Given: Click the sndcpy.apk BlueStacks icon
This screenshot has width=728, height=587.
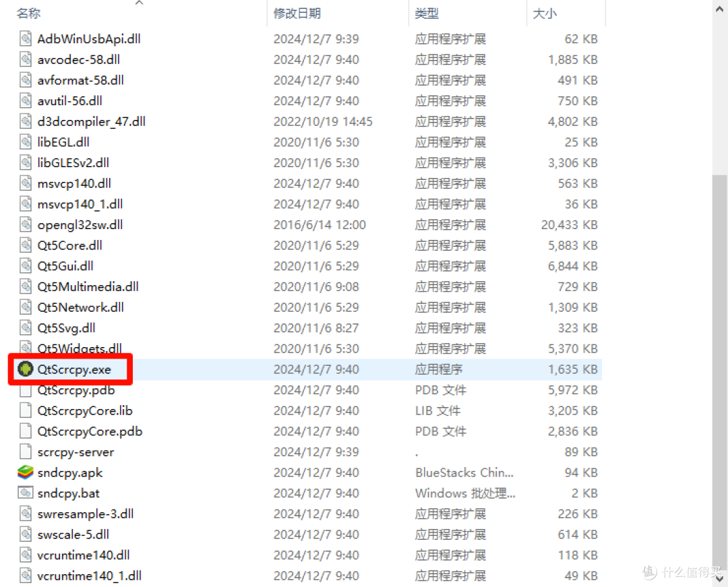Looking at the screenshot, I should coord(26,472).
